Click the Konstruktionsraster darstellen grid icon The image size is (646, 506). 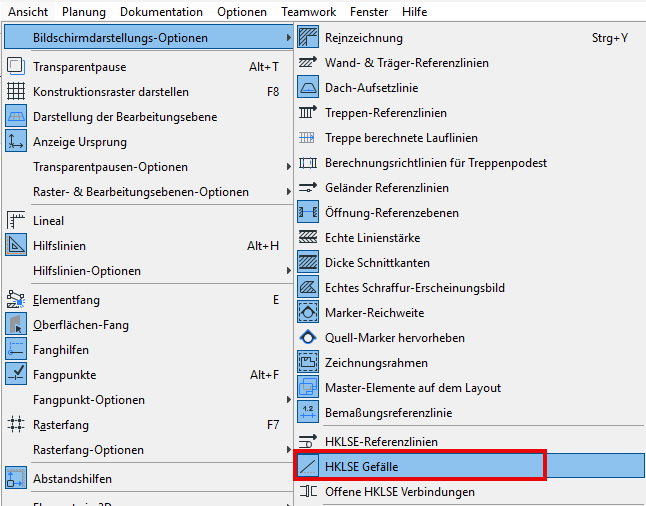16,92
